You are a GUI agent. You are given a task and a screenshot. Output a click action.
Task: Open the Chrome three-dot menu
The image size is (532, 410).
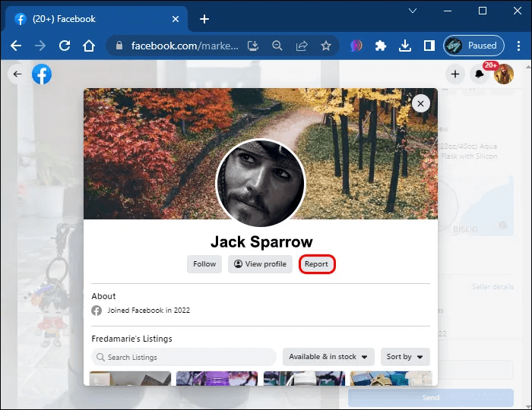click(x=518, y=46)
